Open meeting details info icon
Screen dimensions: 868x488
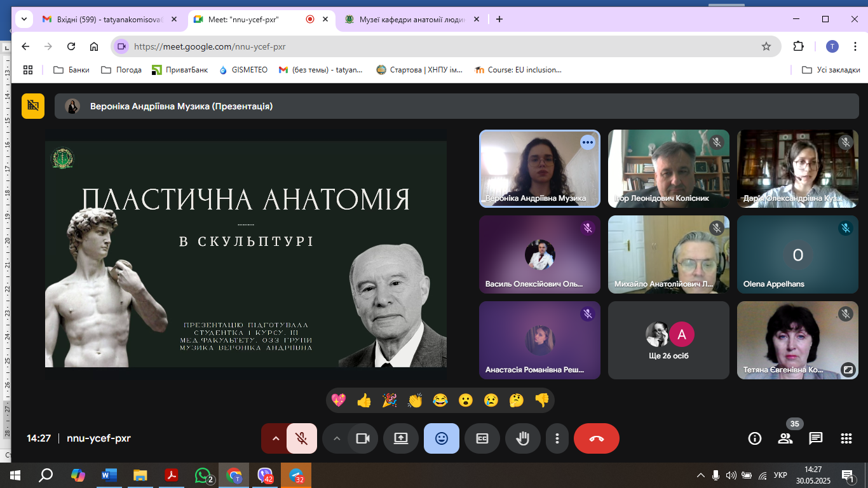pyautogui.click(x=755, y=438)
